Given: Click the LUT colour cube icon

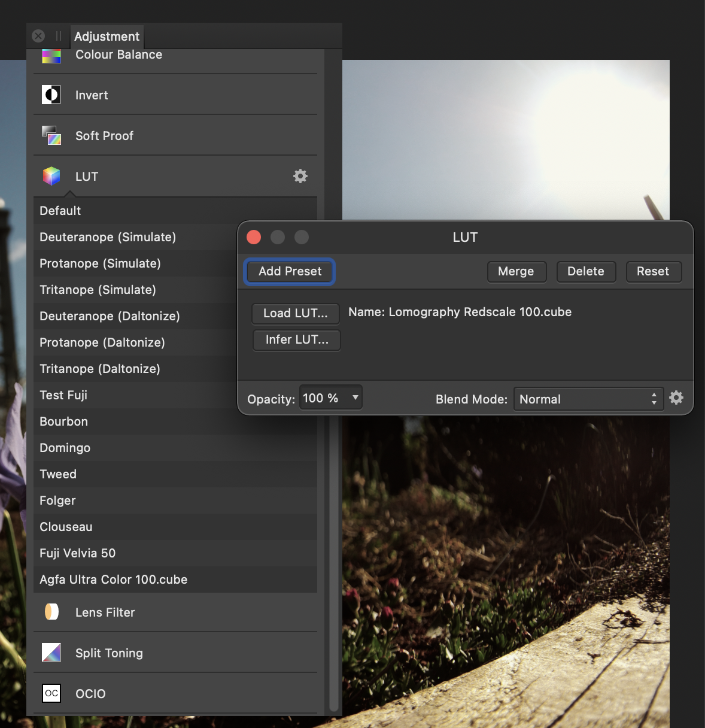Looking at the screenshot, I should coord(51,176).
